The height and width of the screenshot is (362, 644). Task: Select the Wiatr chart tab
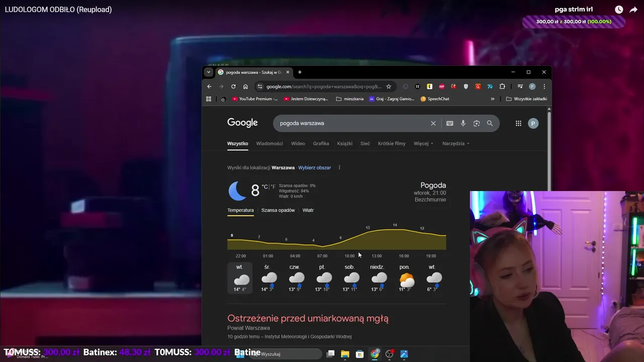[308, 210]
